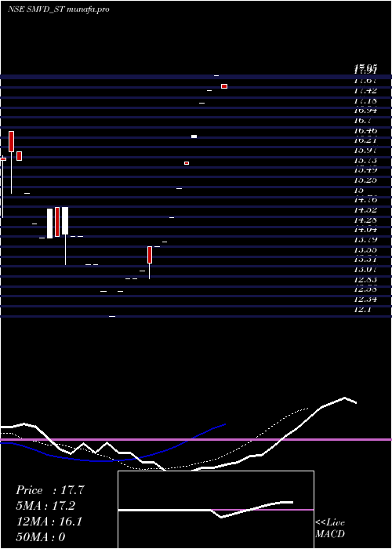Click the 16.46 price axis label
The height and width of the screenshot is (549, 392).
coord(365,131)
